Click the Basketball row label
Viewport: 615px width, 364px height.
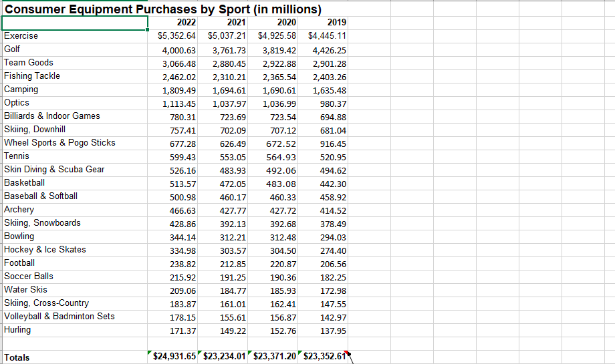click(x=24, y=182)
